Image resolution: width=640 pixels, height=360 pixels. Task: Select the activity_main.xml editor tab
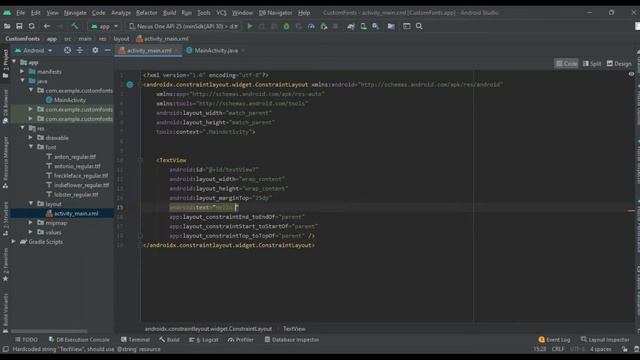tap(149, 51)
